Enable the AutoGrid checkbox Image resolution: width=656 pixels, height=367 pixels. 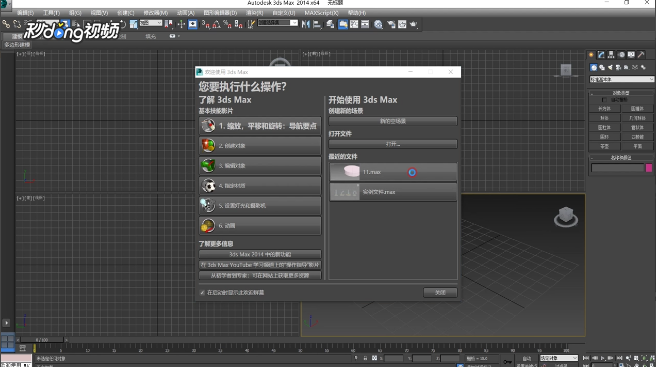click(x=604, y=100)
